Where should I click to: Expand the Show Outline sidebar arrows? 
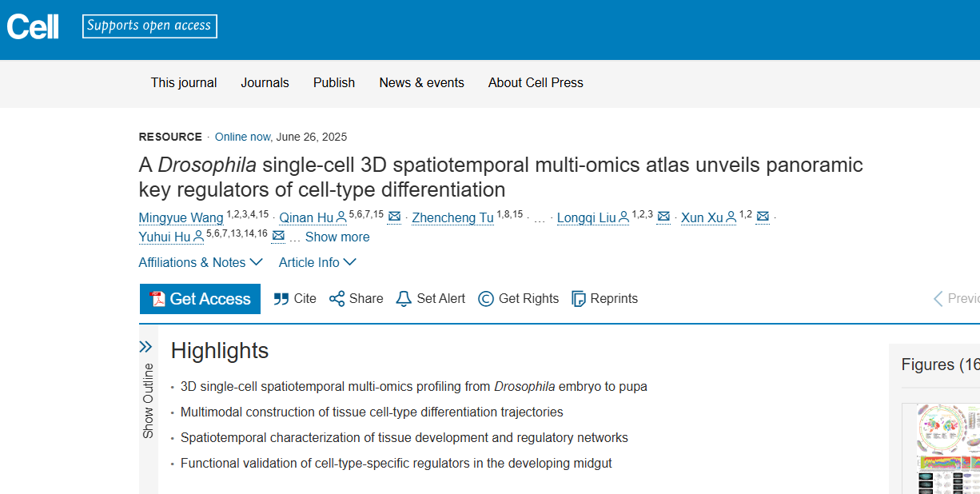click(x=145, y=346)
